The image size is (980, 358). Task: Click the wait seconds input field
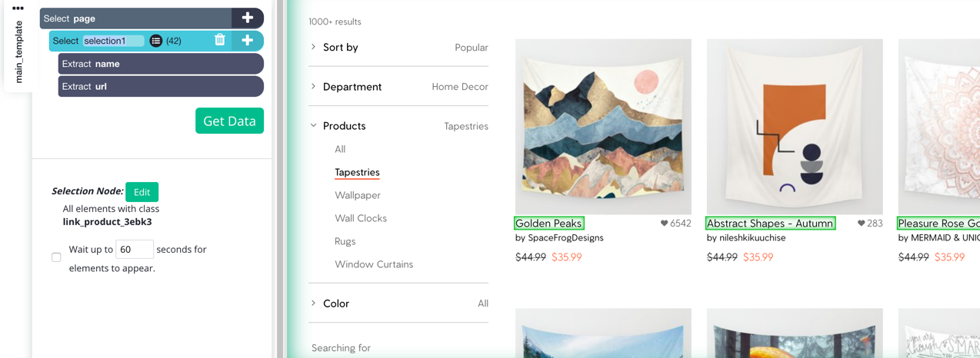134,249
